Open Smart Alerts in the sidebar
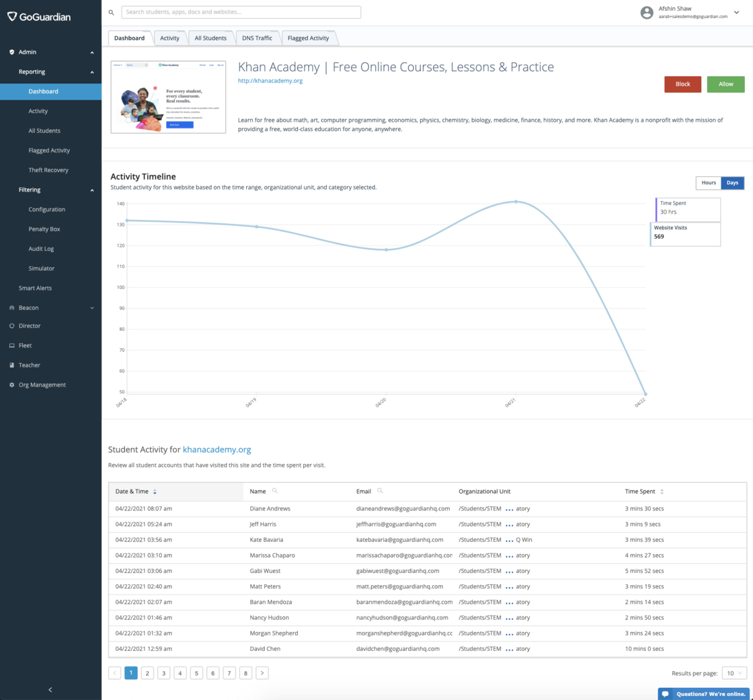 click(35, 288)
